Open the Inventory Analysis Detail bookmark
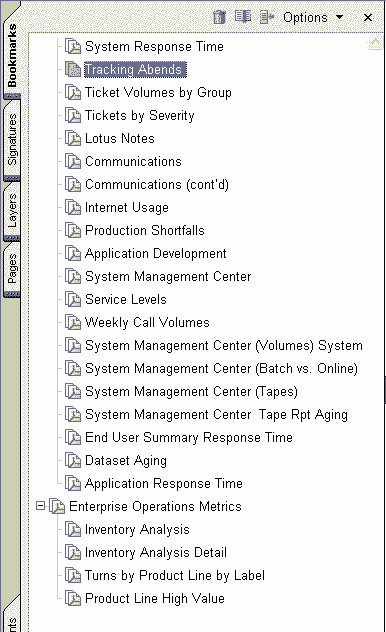 [x=156, y=552]
